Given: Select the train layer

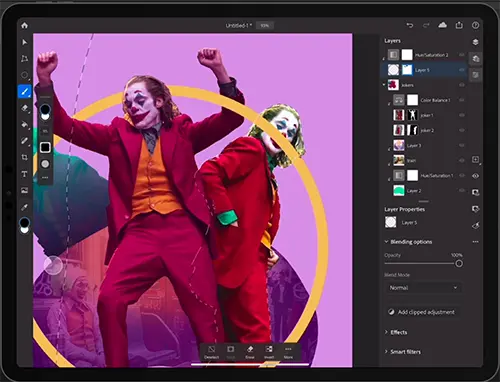Looking at the screenshot, I should coord(424,160).
